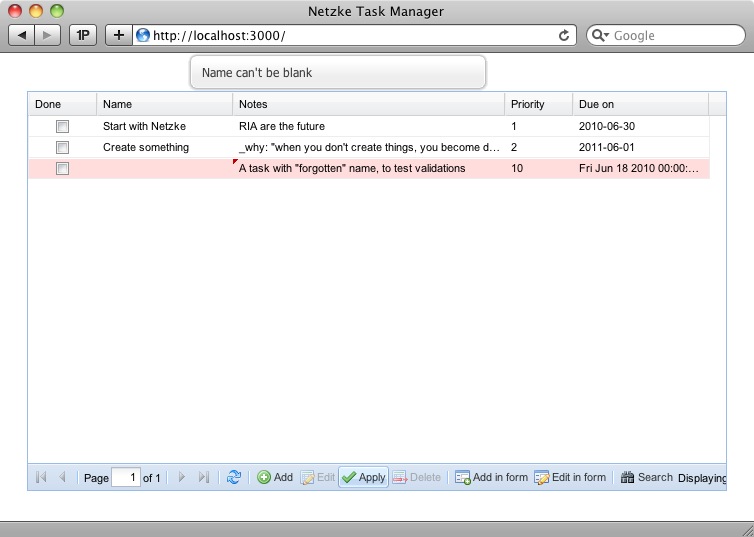Check Done for the blank-name task
Viewport: 754px width, 537px height.
[x=63, y=168]
